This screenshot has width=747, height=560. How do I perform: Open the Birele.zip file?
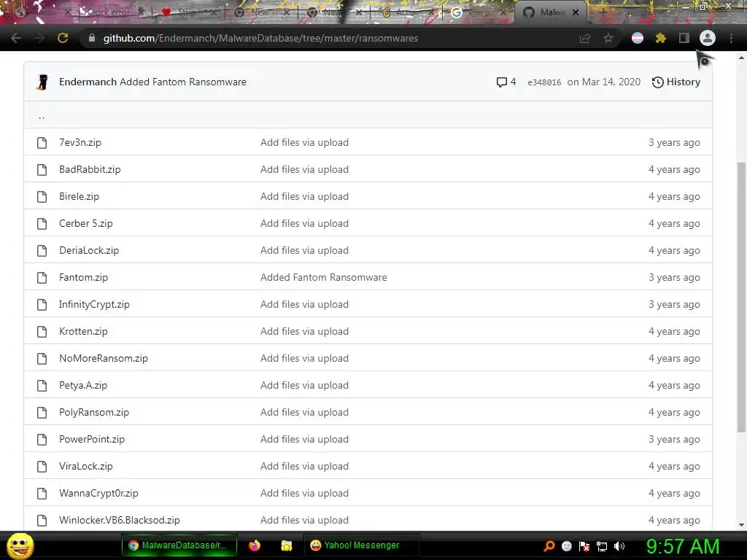tap(79, 197)
